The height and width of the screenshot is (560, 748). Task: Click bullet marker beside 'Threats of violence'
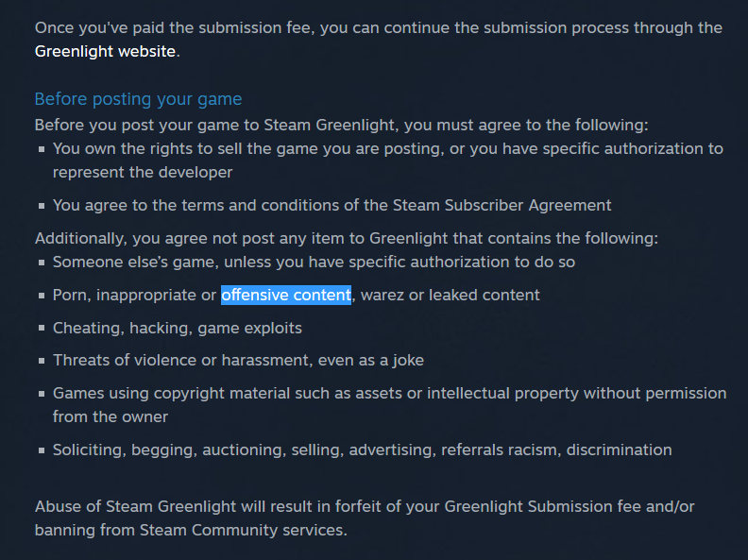click(x=42, y=361)
